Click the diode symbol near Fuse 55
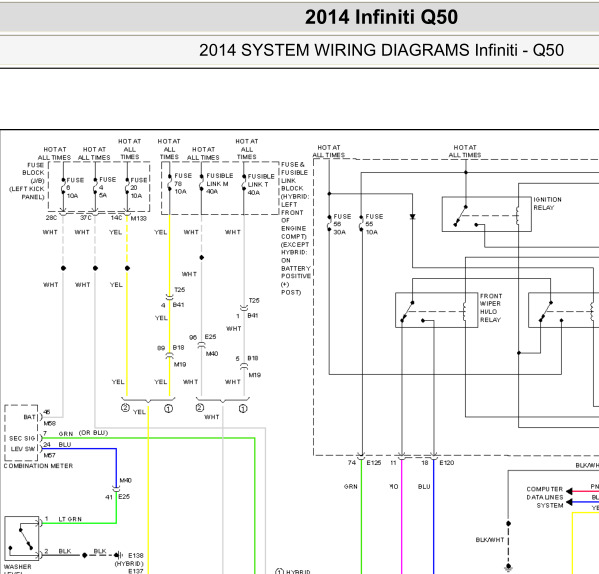 point(412,217)
